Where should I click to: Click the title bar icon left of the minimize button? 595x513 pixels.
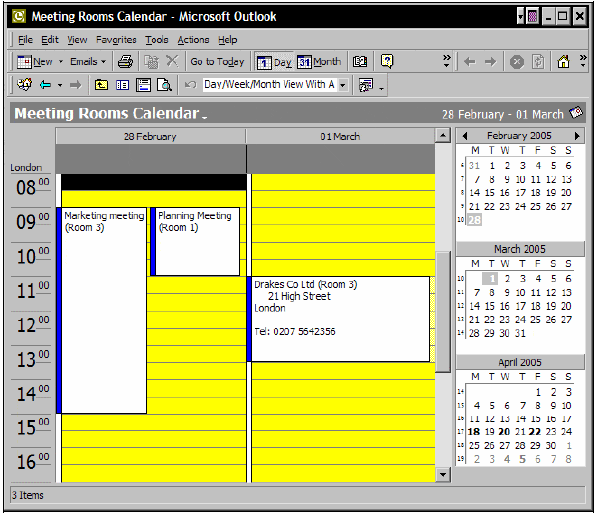[x=533, y=16]
